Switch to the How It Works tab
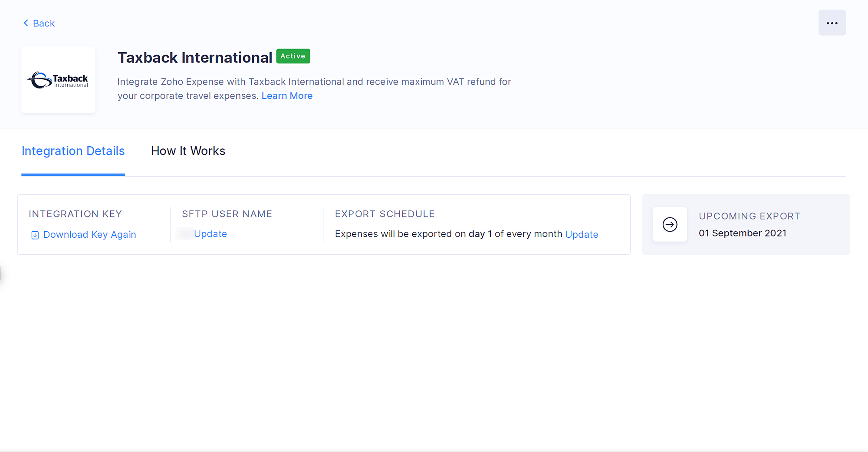Screen dimensions: 868x452 point(188,151)
